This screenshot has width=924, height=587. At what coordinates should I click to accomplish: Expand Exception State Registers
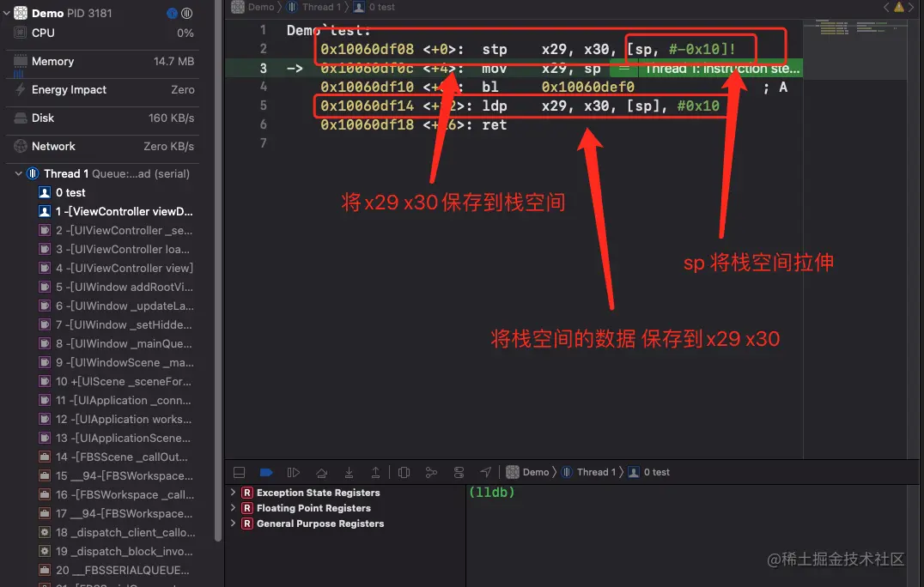click(x=232, y=493)
